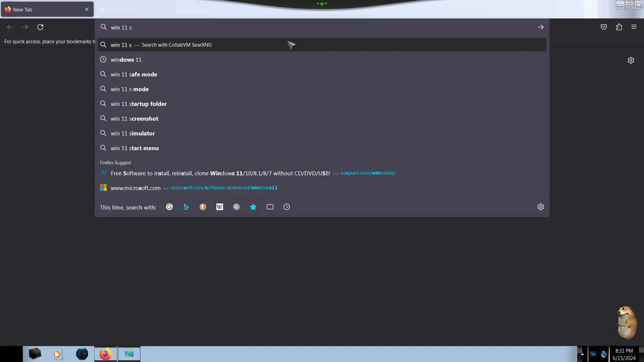Choose 'windows 11' history suggestion
This screenshot has width=644, height=362.
(126, 60)
